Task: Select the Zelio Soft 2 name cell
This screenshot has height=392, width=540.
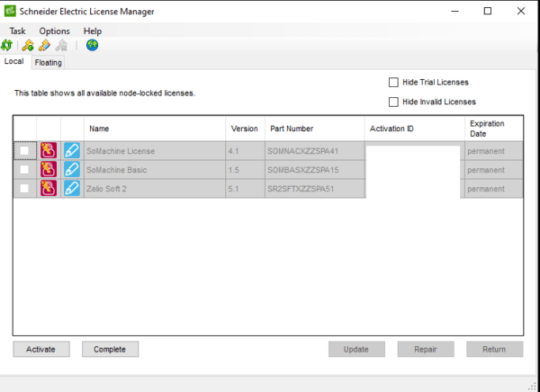Action: (x=155, y=189)
